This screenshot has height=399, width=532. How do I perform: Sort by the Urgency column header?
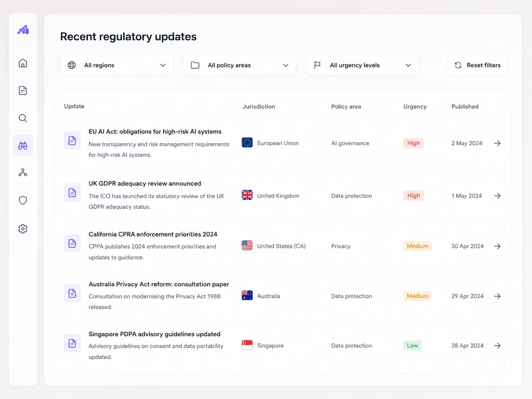[x=415, y=107]
